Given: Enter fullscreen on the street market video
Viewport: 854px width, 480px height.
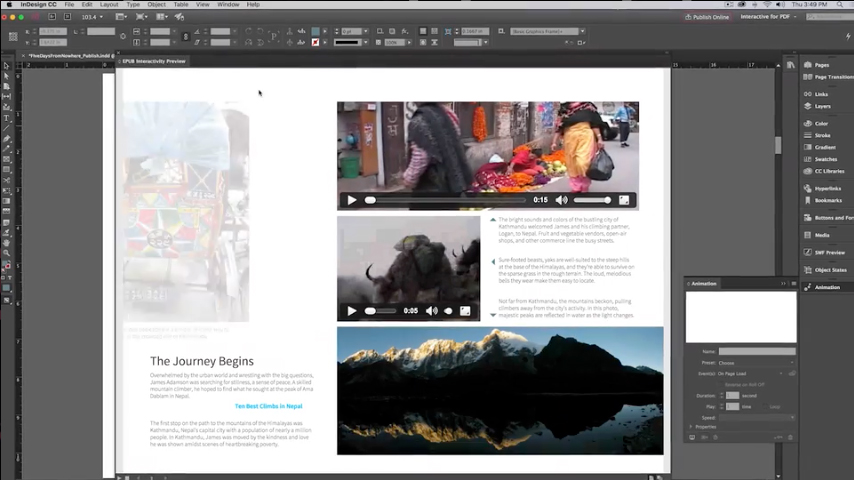Looking at the screenshot, I should 624,200.
